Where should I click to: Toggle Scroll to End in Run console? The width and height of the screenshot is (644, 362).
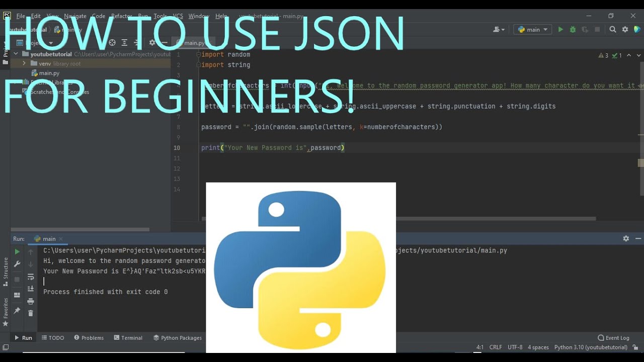pyautogui.click(x=31, y=289)
